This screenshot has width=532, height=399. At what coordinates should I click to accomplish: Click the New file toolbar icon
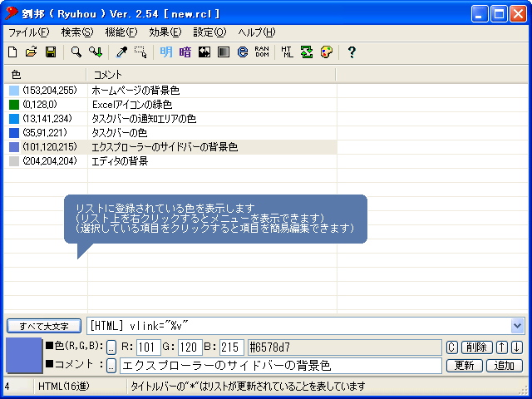(12, 52)
